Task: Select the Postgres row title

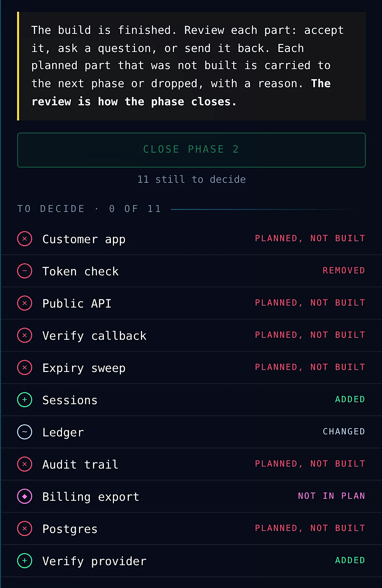Action: (x=70, y=529)
